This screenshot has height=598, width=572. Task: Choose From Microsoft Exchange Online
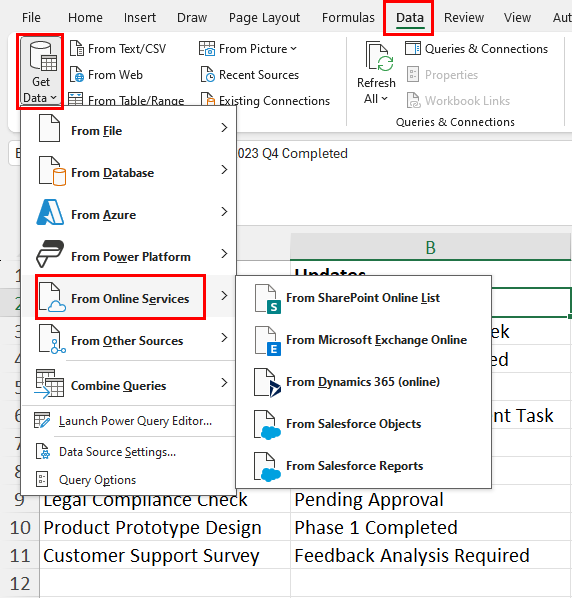point(363,340)
